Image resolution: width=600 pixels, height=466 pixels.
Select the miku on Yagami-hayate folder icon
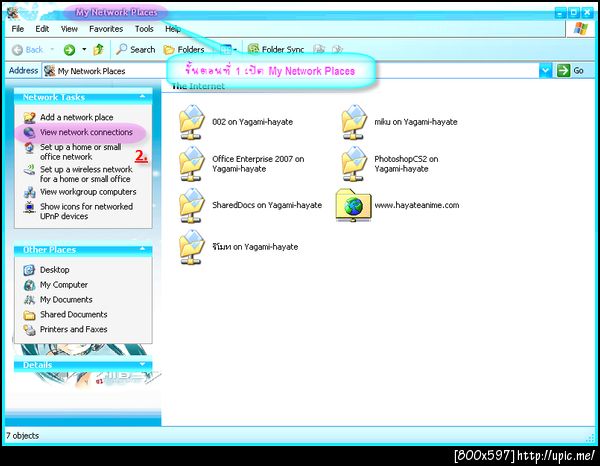coord(354,122)
